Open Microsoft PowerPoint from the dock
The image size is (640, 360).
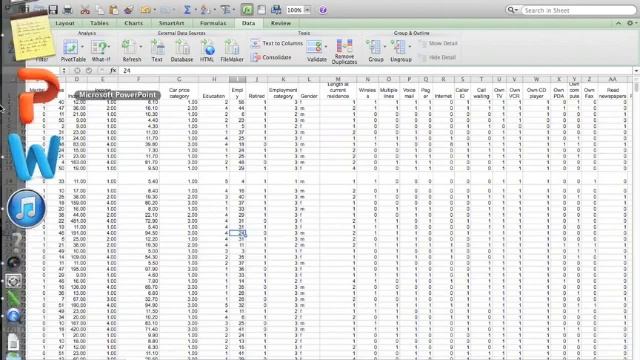pyautogui.click(x=38, y=96)
